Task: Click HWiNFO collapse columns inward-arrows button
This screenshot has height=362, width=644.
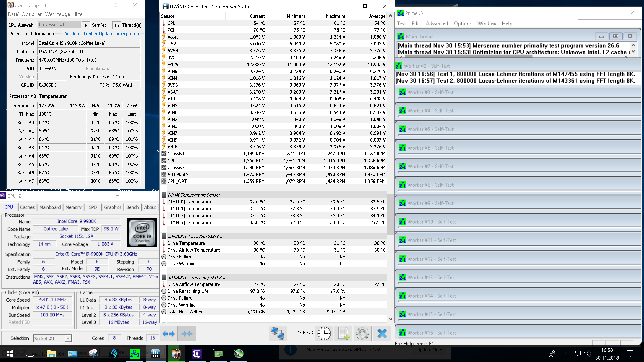Action: tap(187, 334)
